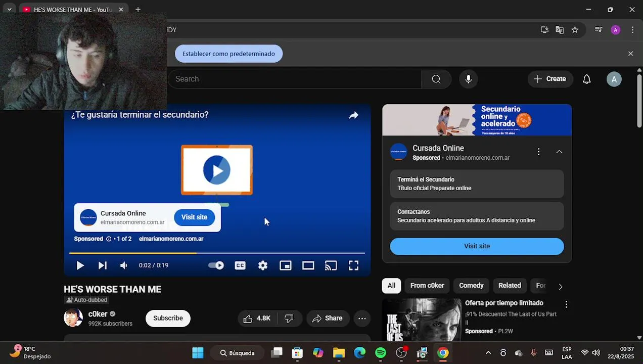The image size is (643, 364).
Task: Switch to miniplayer mode
Action: [x=286, y=265]
